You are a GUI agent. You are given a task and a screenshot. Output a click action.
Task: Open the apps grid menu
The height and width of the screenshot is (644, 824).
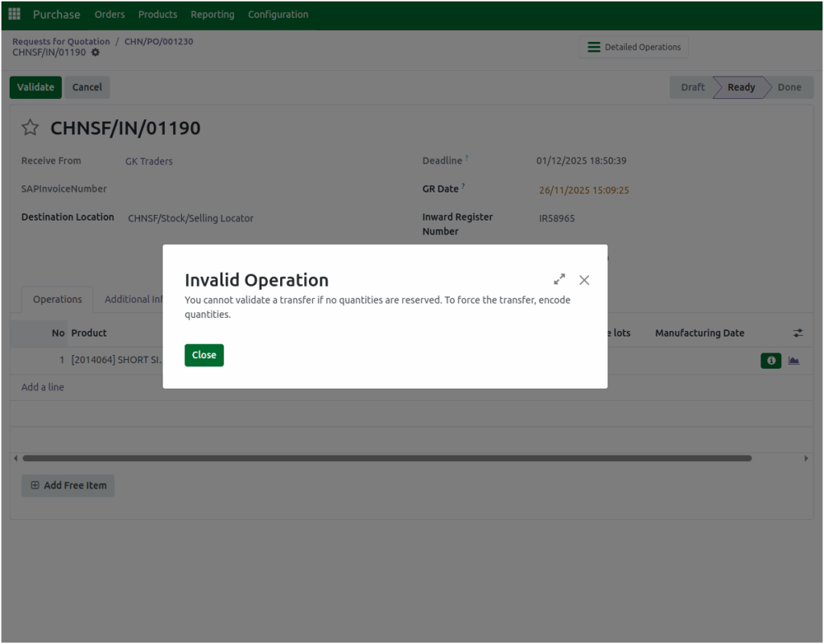14,14
